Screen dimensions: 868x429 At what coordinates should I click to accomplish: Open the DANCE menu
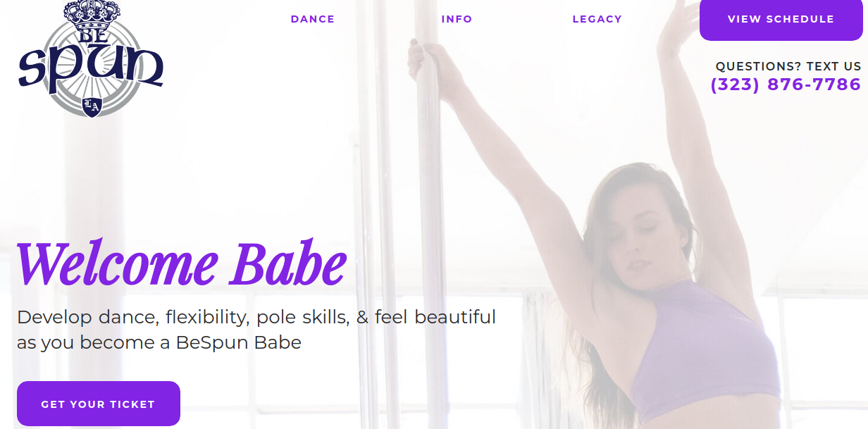(x=313, y=19)
